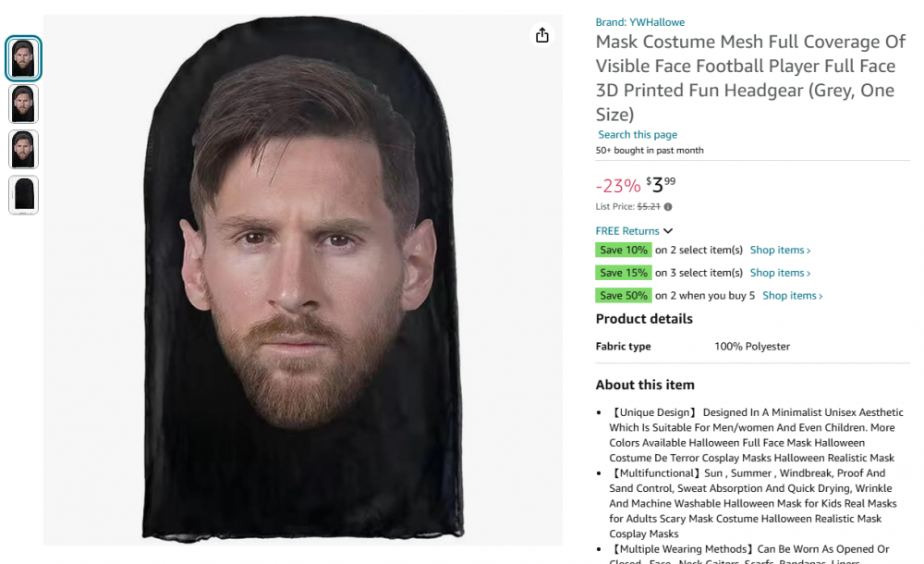Click the product title text
Viewport: 924px width, 564px height.
coord(747,79)
